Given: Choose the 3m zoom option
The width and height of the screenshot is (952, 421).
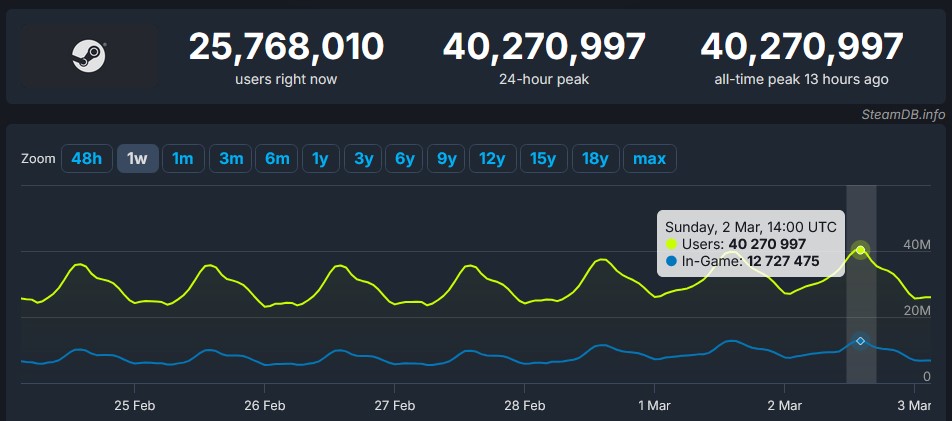Looking at the screenshot, I should 231,159.
